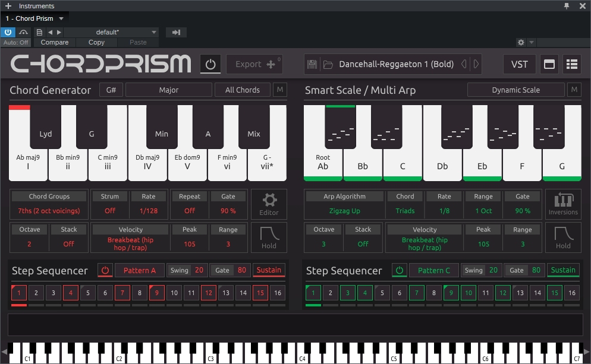Open the host plugin settings gear
The image size is (591, 364).
pyautogui.click(x=521, y=43)
